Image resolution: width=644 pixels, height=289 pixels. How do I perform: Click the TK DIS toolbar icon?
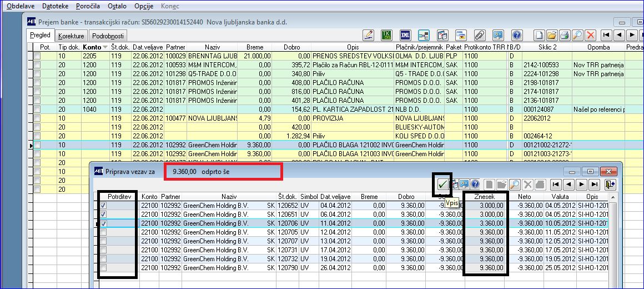click(386, 35)
